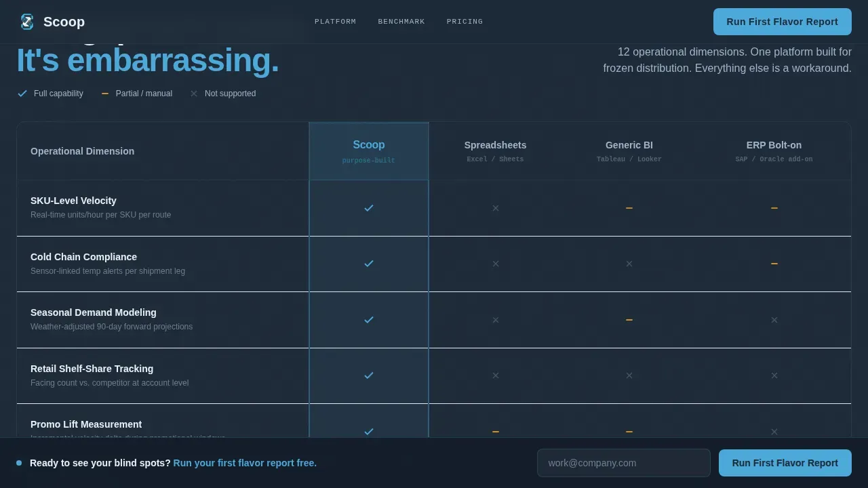
Task: Click Generic BI dash for SKU-Level Velocity
Action: 629,208
